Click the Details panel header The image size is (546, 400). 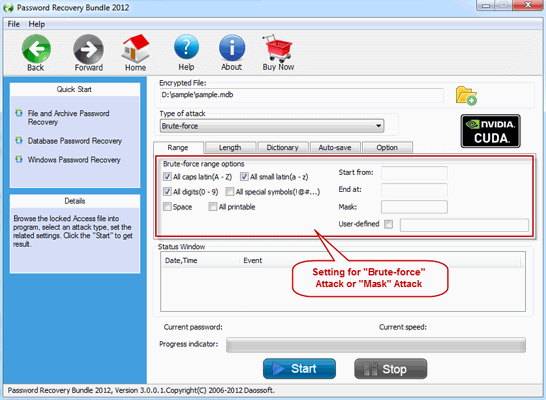75,201
